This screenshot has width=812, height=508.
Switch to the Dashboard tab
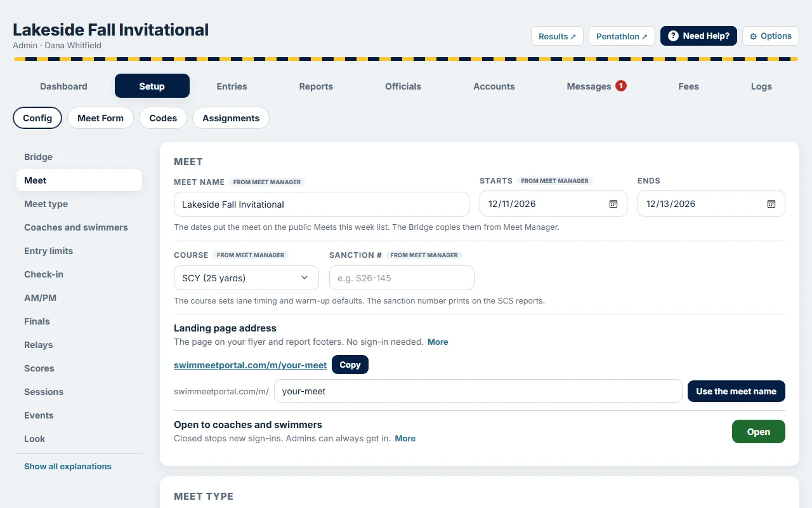click(x=63, y=86)
